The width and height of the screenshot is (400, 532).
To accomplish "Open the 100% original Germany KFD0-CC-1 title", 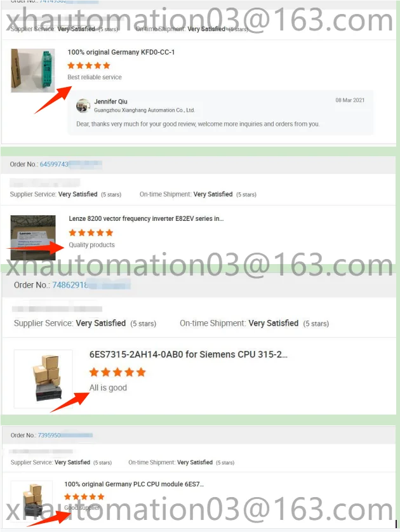I will point(121,52).
